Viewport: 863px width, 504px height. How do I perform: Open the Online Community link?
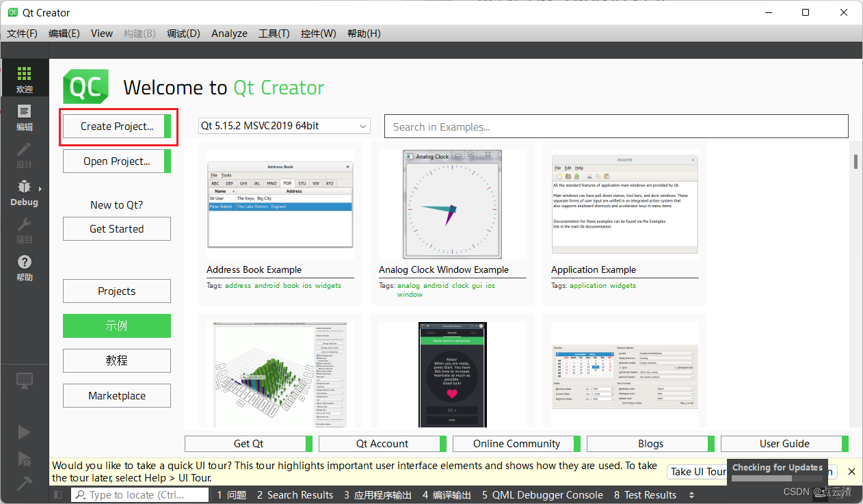coord(517,444)
